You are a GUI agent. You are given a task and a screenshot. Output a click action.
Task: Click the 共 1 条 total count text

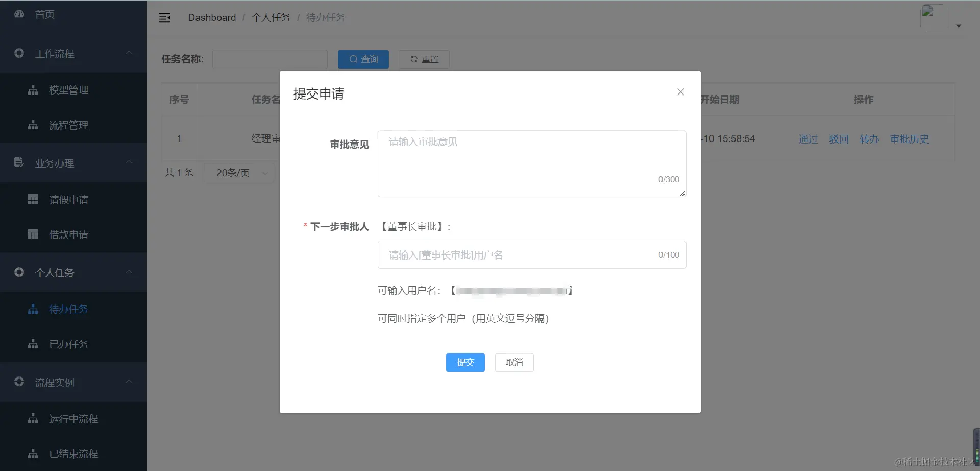[179, 173]
